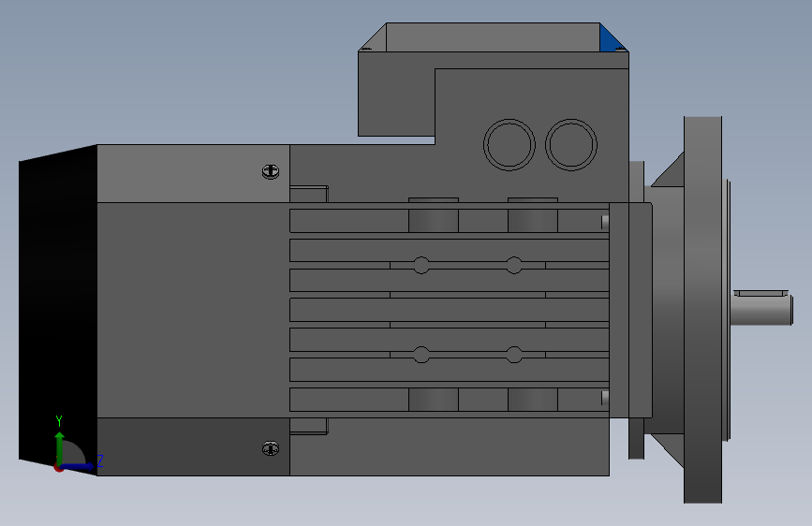Click the red origin point of the triad

tap(58, 468)
